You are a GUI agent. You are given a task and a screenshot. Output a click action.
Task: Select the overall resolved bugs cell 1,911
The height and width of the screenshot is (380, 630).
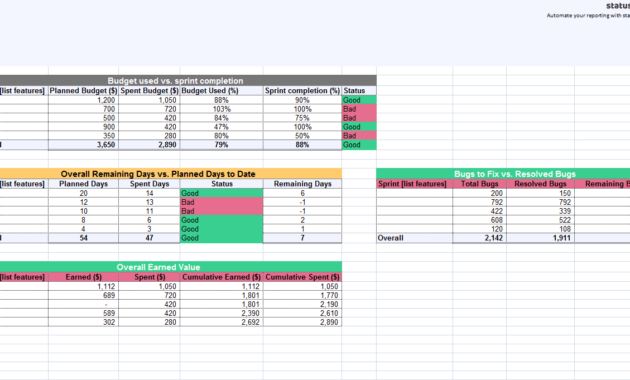pyautogui.click(x=540, y=238)
